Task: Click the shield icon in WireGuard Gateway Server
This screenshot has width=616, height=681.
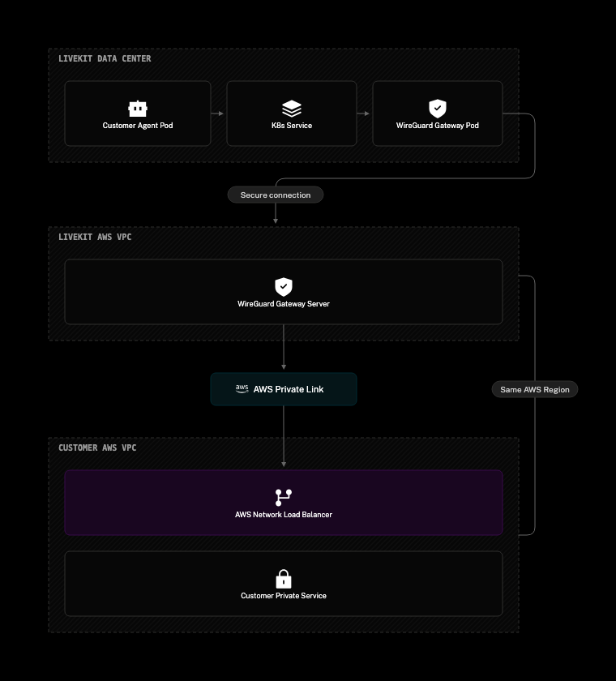Action: (x=284, y=287)
